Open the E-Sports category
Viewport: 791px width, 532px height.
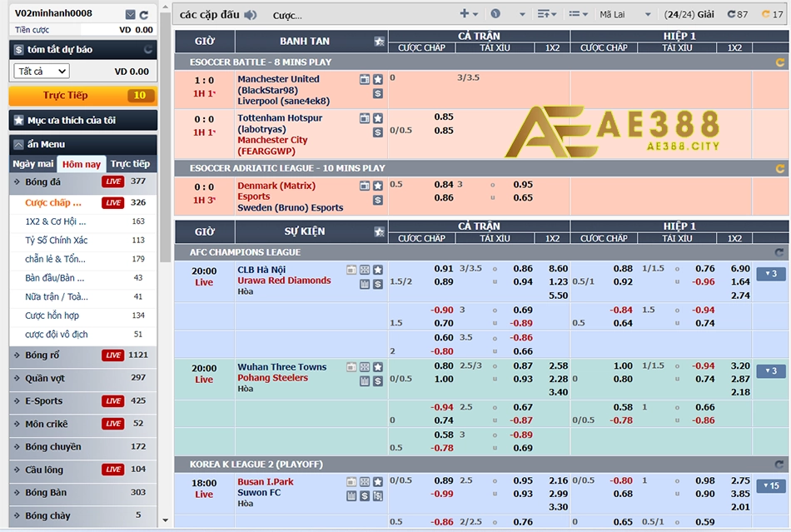(83, 401)
